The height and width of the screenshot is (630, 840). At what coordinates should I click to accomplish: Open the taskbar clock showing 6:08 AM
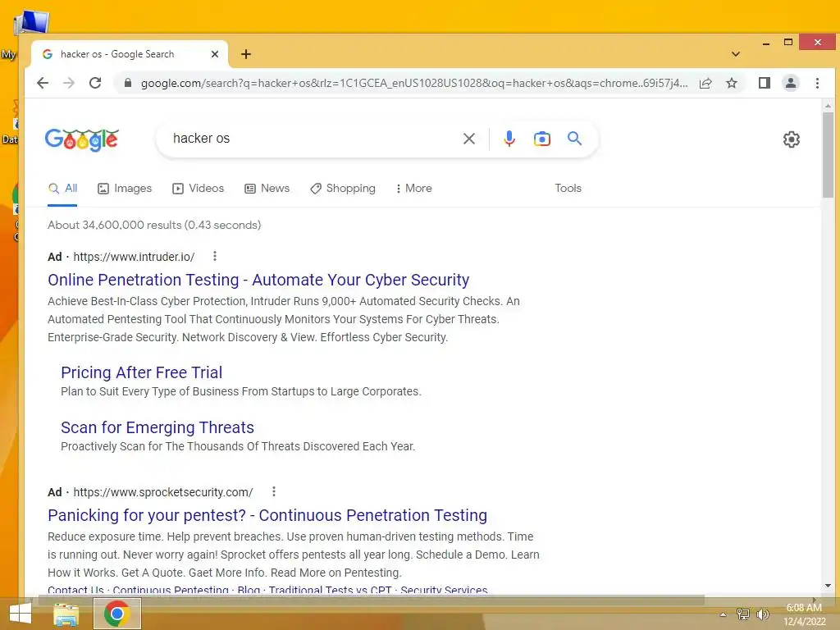coord(804,614)
